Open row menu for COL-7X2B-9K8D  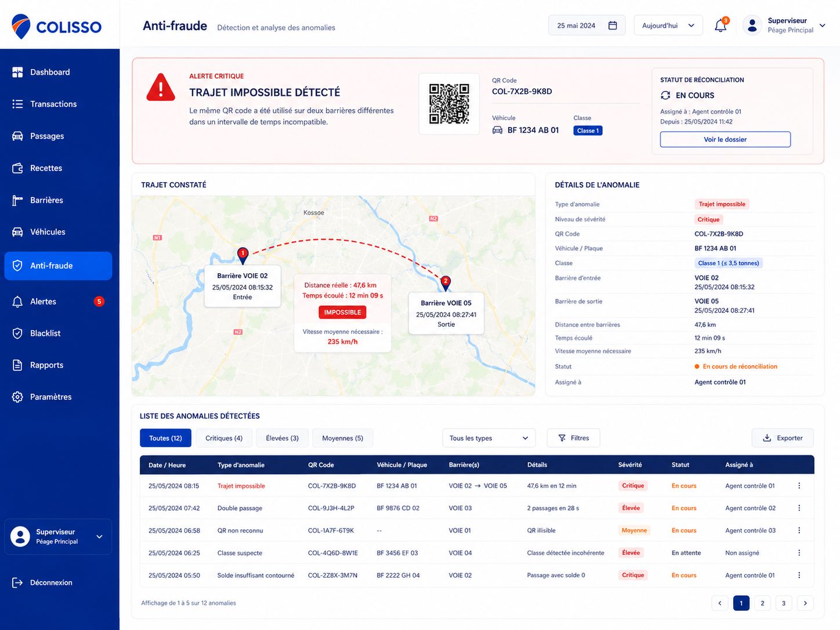799,486
